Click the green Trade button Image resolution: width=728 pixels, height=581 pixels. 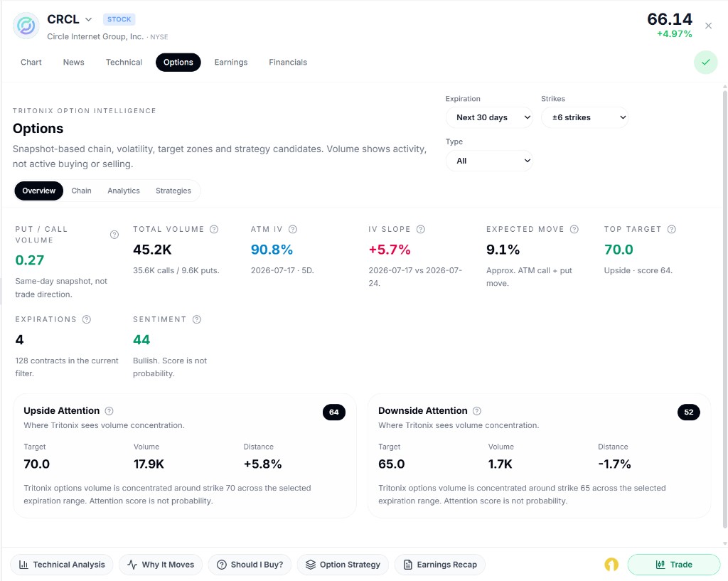tap(674, 565)
